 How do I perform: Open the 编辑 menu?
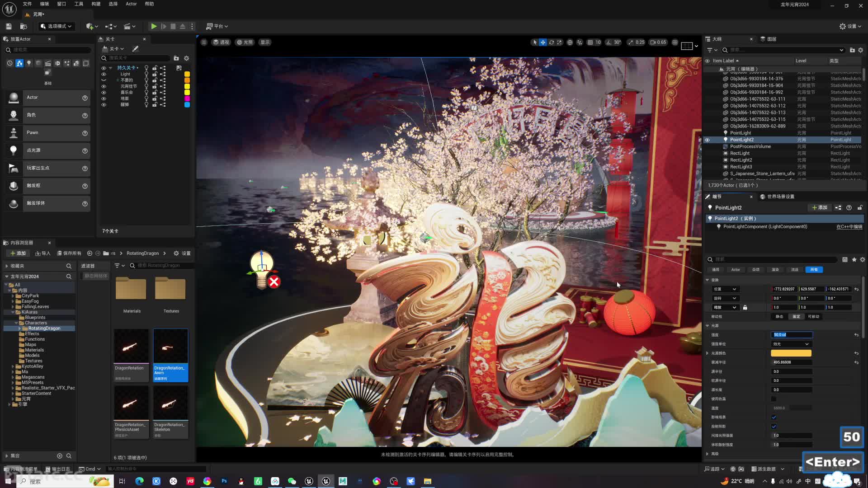click(x=44, y=4)
